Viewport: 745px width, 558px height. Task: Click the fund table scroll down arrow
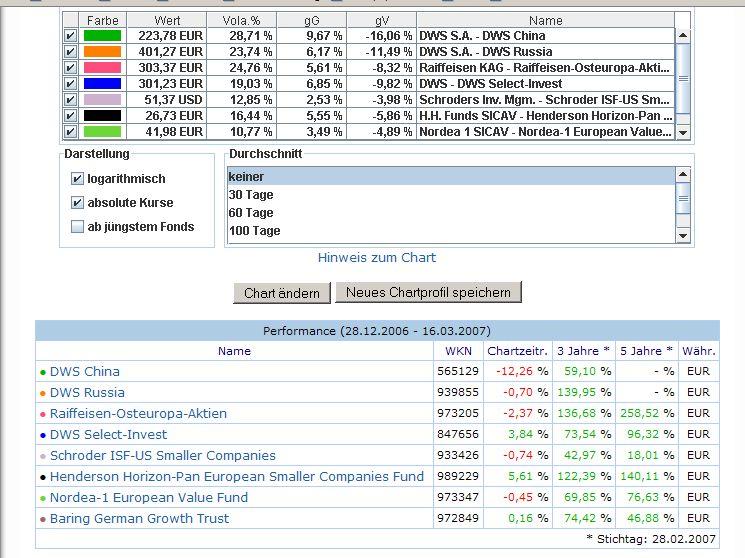tap(683, 133)
